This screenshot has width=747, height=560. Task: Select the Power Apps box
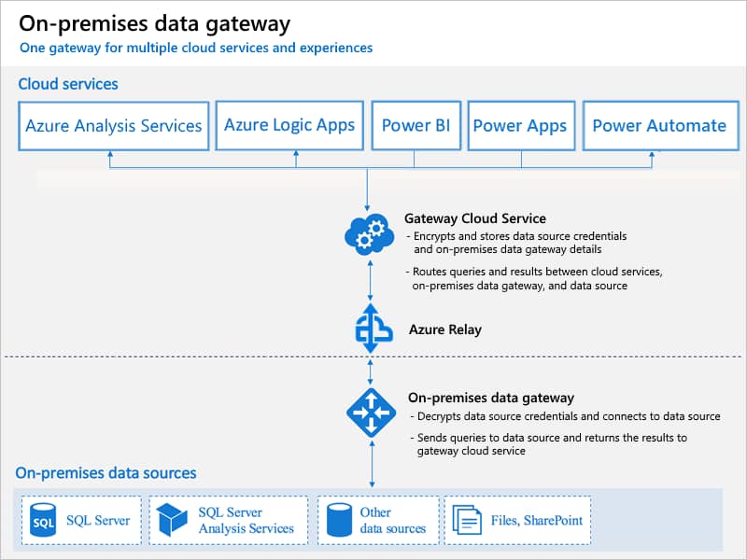point(521,126)
